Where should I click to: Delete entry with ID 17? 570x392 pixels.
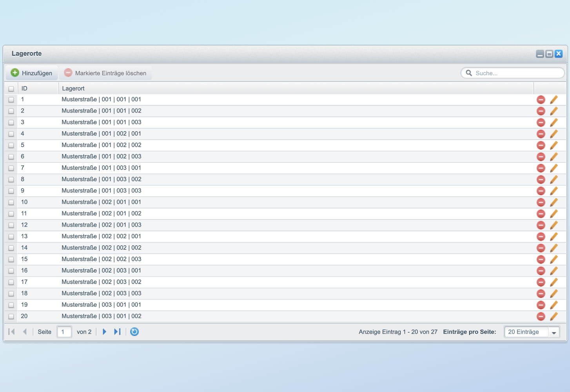point(541,282)
